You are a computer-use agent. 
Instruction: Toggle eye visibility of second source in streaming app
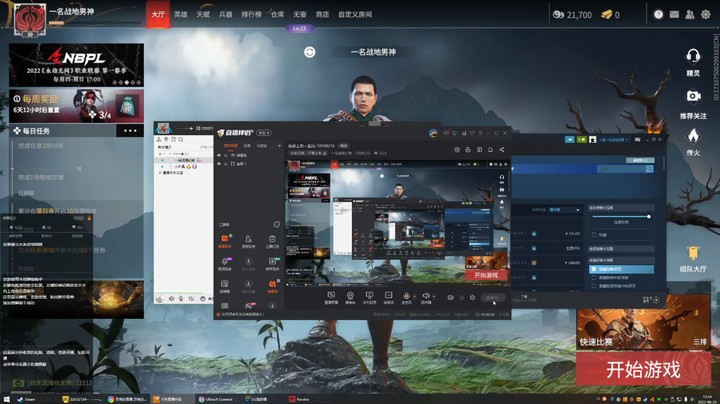pos(219,163)
